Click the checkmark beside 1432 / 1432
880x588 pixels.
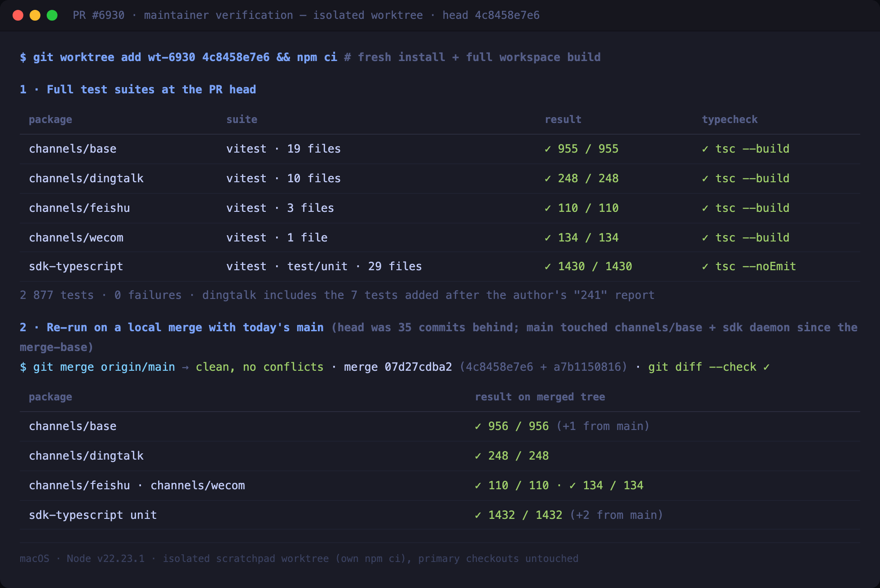478,515
